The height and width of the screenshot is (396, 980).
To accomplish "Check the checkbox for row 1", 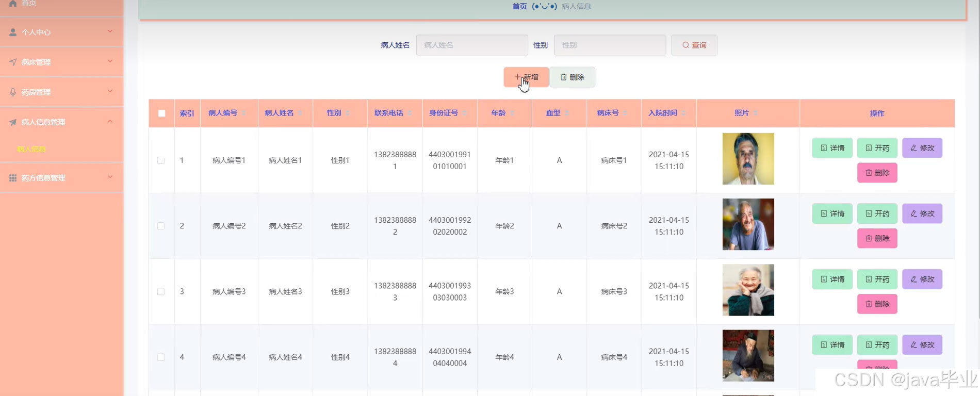I will (161, 160).
